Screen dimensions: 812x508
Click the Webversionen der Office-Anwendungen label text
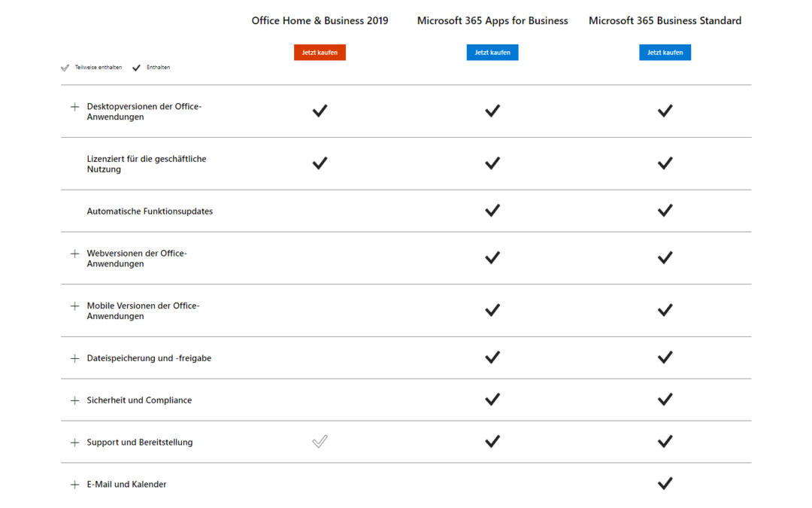point(137,258)
